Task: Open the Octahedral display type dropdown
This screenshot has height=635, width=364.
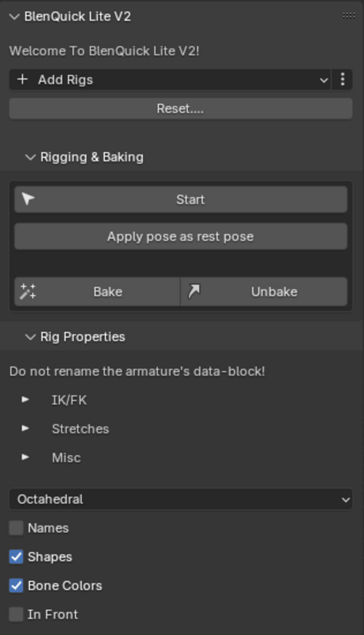Action: coord(181,500)
